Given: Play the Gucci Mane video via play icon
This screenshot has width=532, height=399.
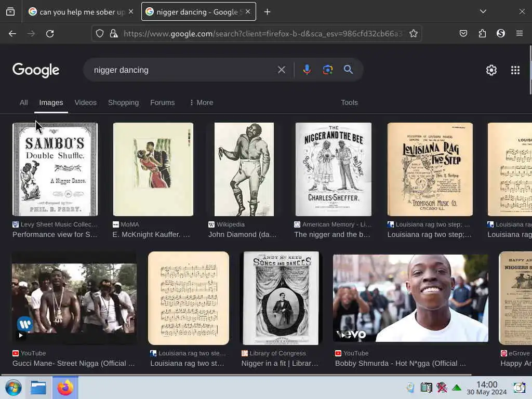Looking at the screenshot, I should point(21,335).
